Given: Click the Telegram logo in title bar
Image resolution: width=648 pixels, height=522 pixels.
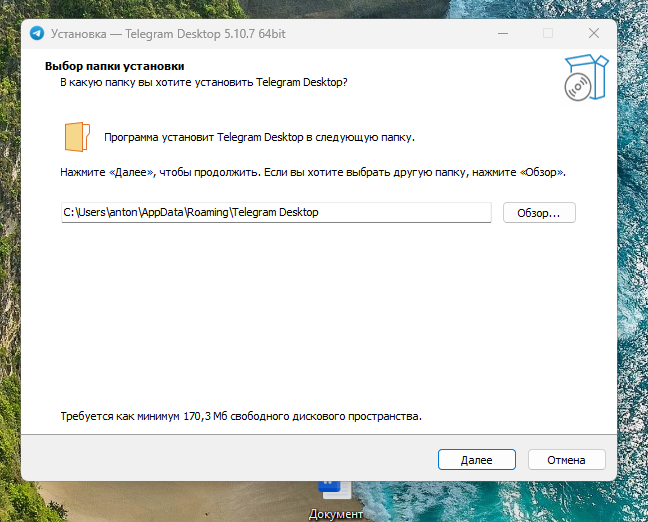Looking at the screenshot, I should tap(37, 33).
